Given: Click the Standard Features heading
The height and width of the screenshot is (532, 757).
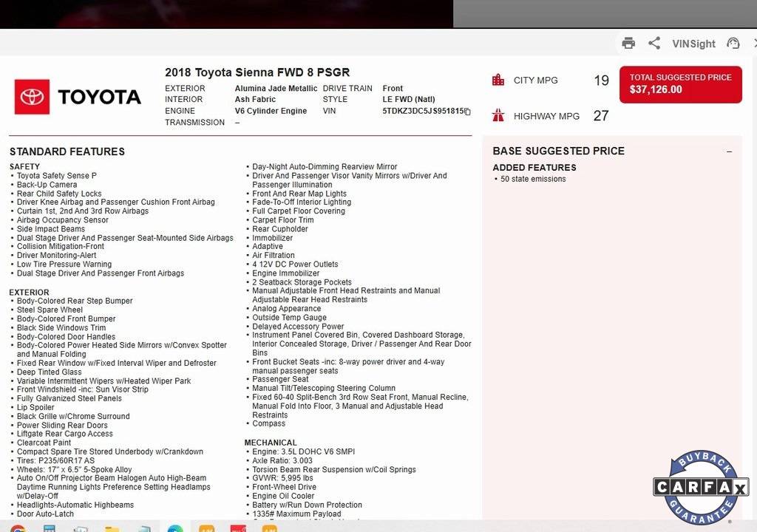Looking at the screenshot, I should pyautogui.click(x=67, y=151).
